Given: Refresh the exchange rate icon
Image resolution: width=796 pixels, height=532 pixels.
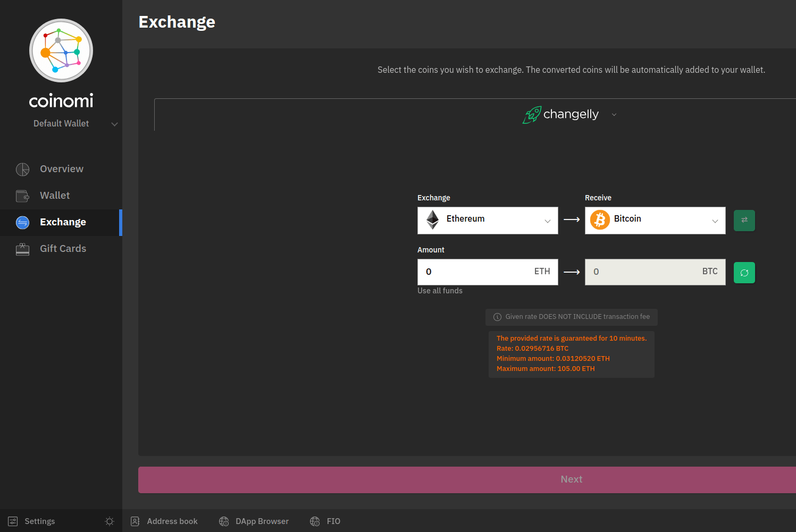Looking at the screenshot, I should (x=744, y=272).
